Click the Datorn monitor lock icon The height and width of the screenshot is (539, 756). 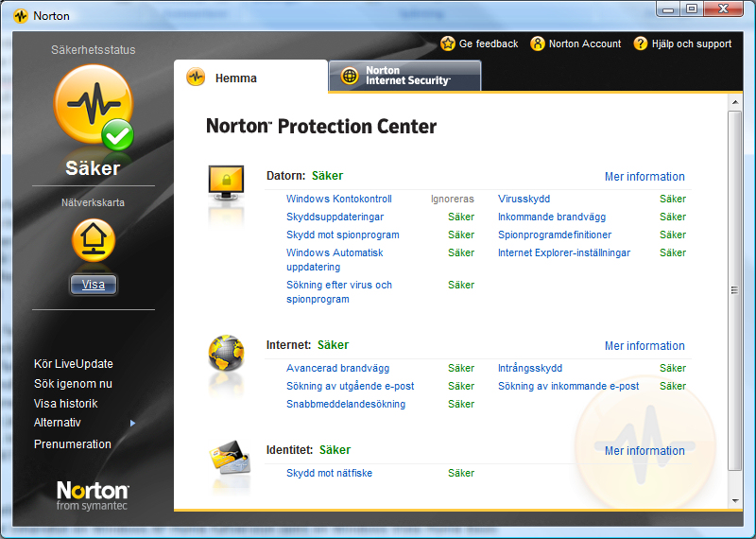click(x=226, y=183)
